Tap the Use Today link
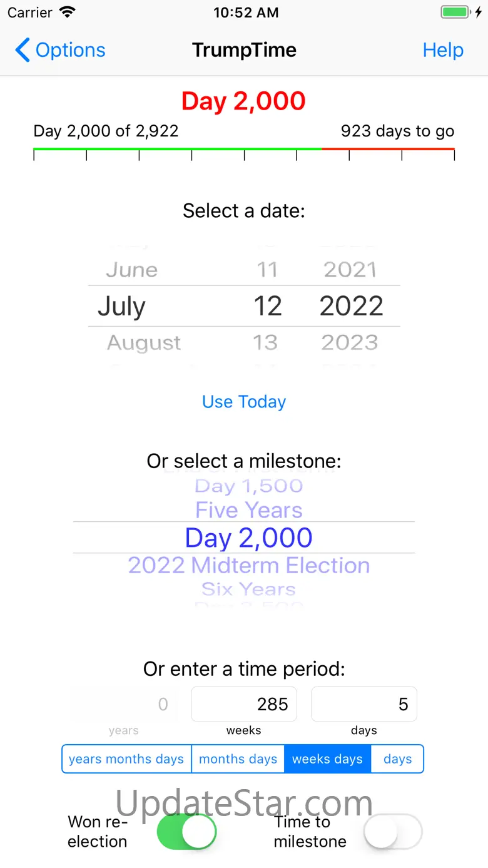The width and height of the screenshot is (488, 868). [x=244, y=402]
